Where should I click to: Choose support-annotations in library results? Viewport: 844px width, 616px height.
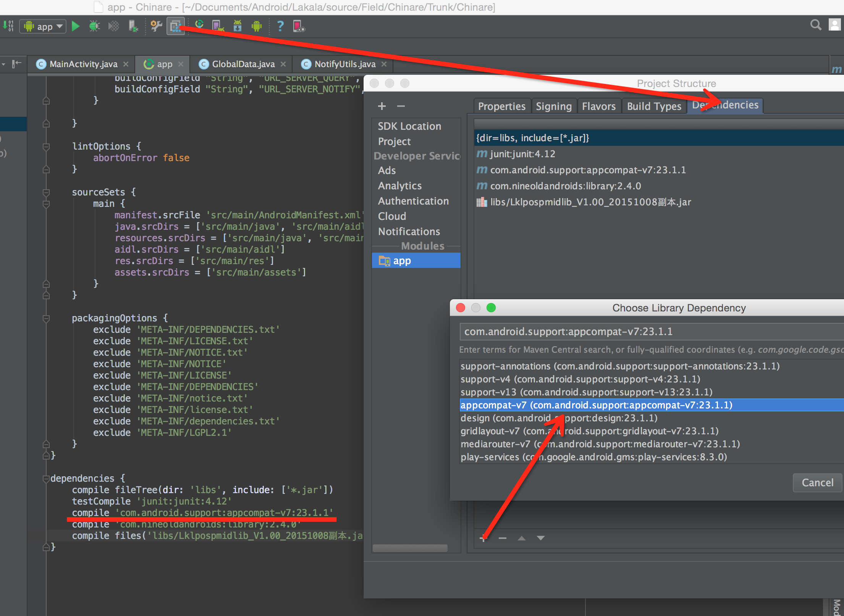[x=652, y=366]
